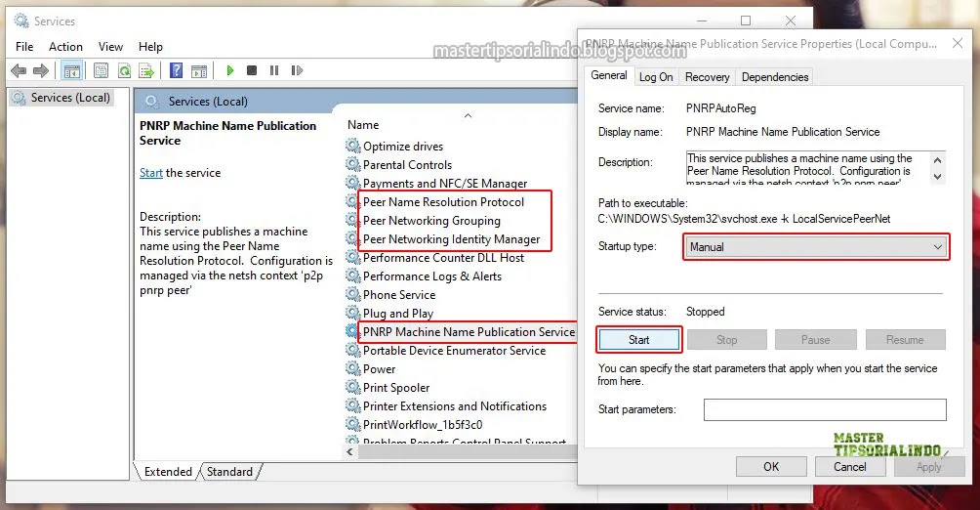Screen dimensions: 980x510
Task: Click gear icon beside Performance Logs & Alerts
Action: pos(353,276)
